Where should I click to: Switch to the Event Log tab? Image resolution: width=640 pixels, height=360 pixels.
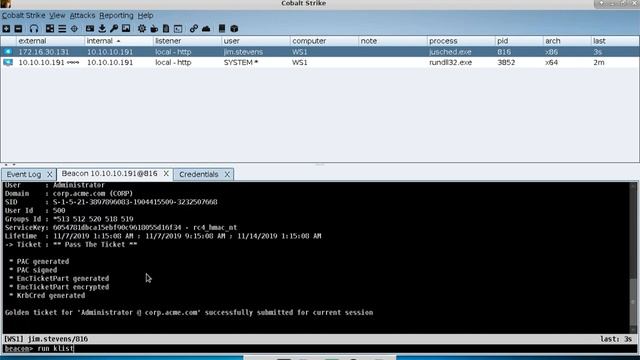[24, 174]
